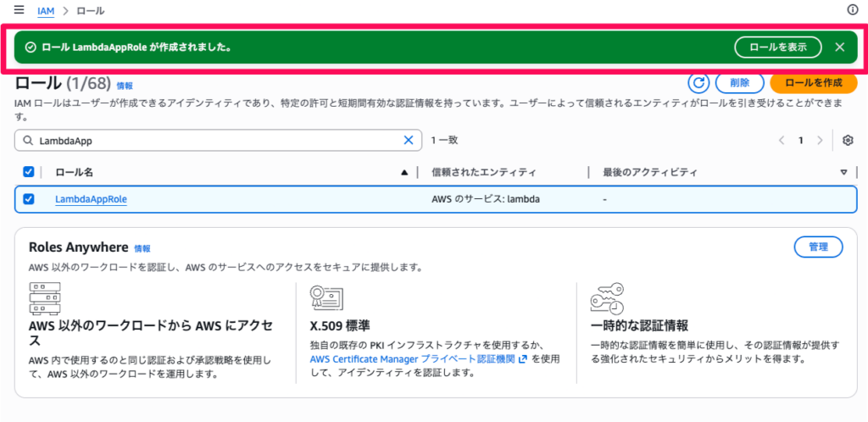Go to previous page arrow
The width and height of the screenshot is (868, 422).
[x=782, y=140]
